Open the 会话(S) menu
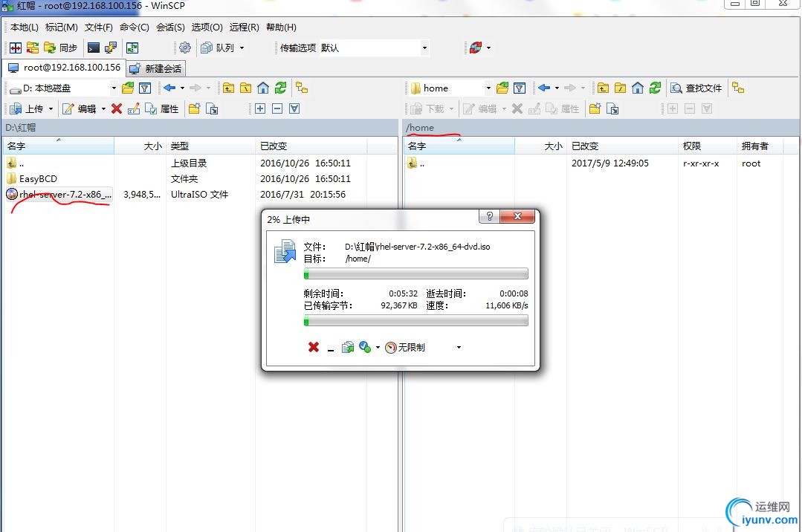Viewport: 802px width, 532px height. pyautogui.click(x=170, y=27)
